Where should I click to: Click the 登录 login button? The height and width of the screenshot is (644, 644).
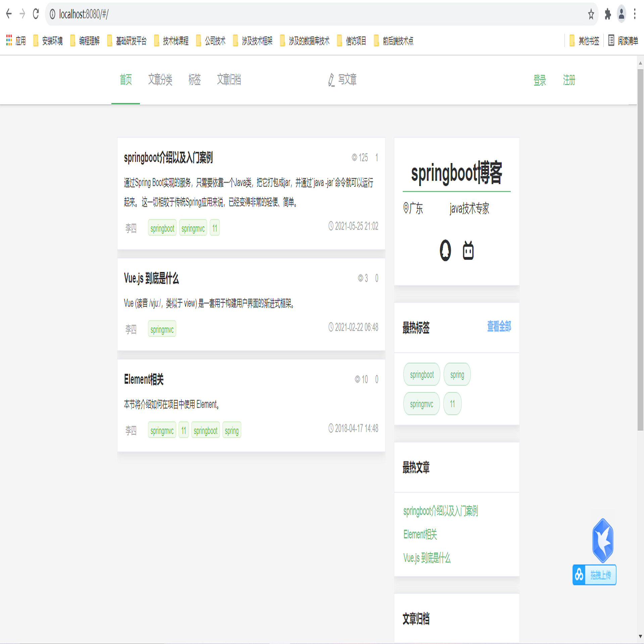tap(540, 80)
